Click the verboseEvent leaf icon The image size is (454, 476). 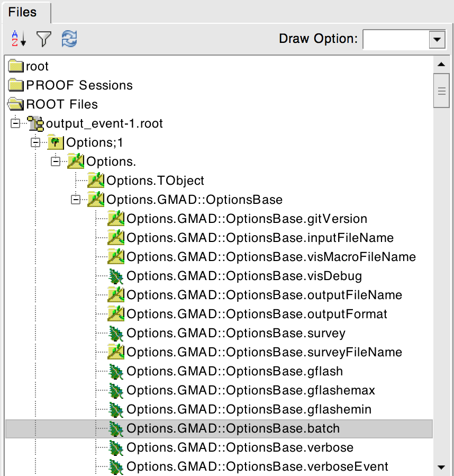[116, 467]
